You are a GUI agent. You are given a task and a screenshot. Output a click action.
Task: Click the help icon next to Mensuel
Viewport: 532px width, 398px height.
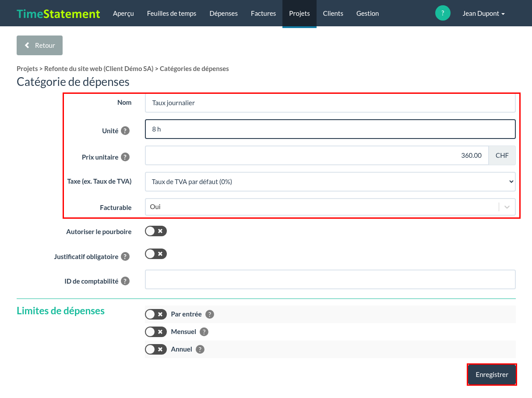tap(204, 332)
